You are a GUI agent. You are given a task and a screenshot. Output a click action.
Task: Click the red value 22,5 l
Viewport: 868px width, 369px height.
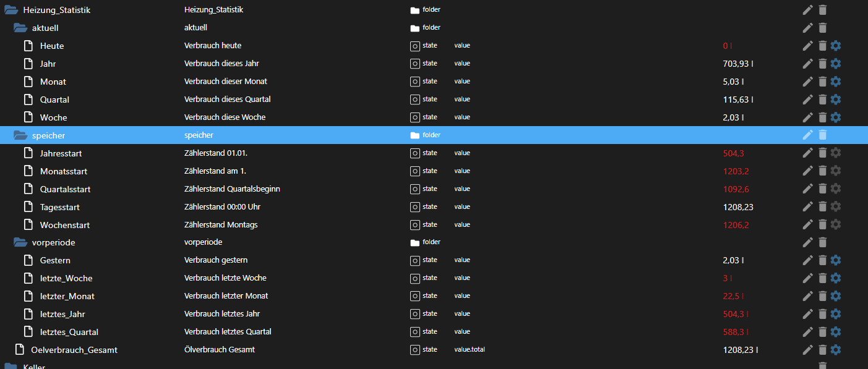733,297
